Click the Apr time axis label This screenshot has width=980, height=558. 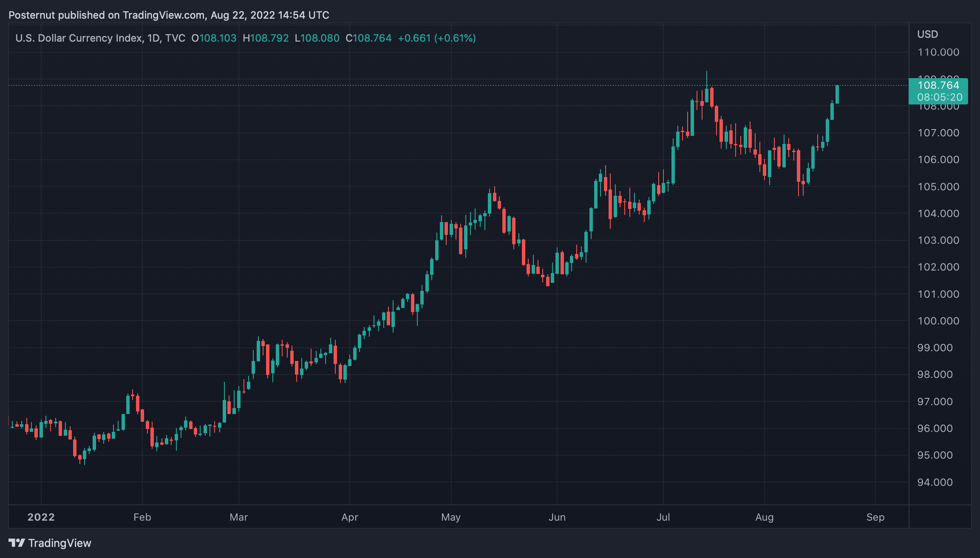click(350, 517)
